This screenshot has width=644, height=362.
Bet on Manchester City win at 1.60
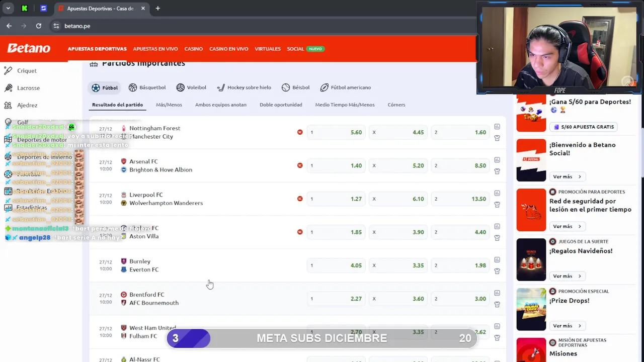(460, 132)
